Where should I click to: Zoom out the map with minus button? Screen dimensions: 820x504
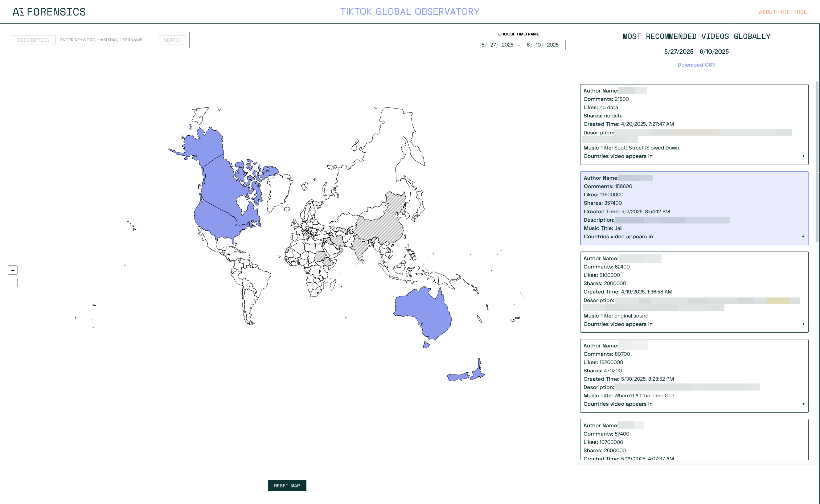[13, 283]
